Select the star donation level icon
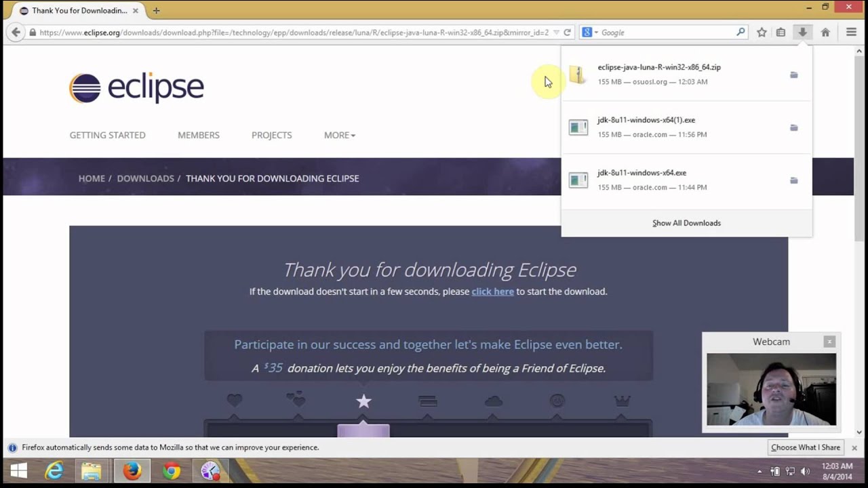Viewport: 868px width, 488px height. (364, 401)
